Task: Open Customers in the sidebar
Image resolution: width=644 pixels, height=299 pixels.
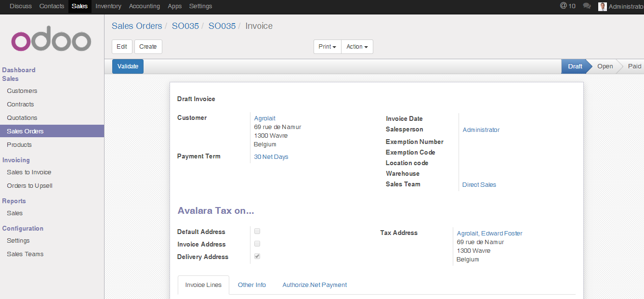Action: click(x=22, y=91)
